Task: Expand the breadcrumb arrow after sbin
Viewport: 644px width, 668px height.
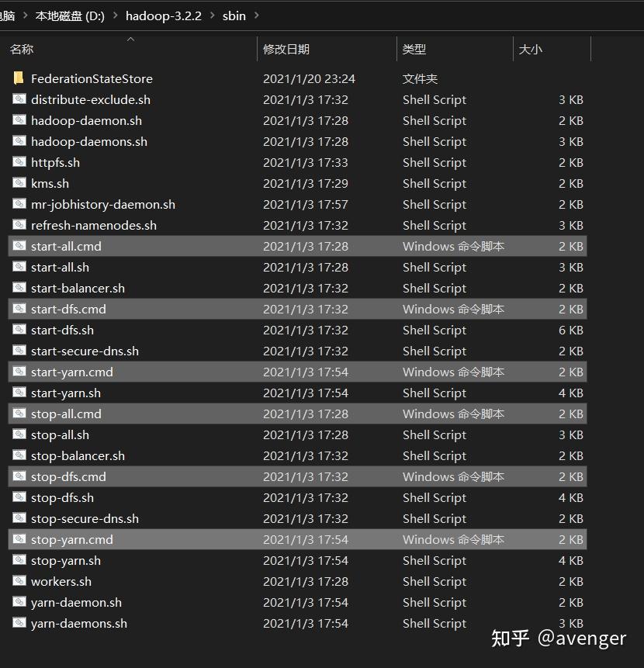Action: 256,15
